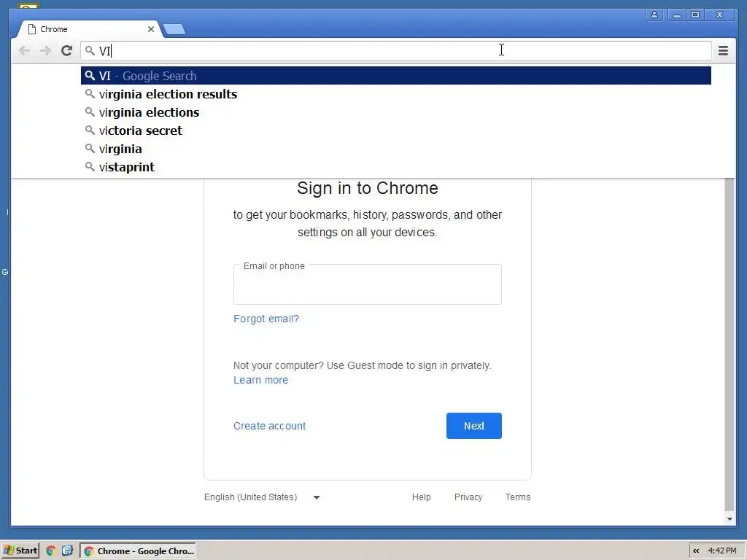
Task: Open the Windows Start menu
Action: point(20,551)
